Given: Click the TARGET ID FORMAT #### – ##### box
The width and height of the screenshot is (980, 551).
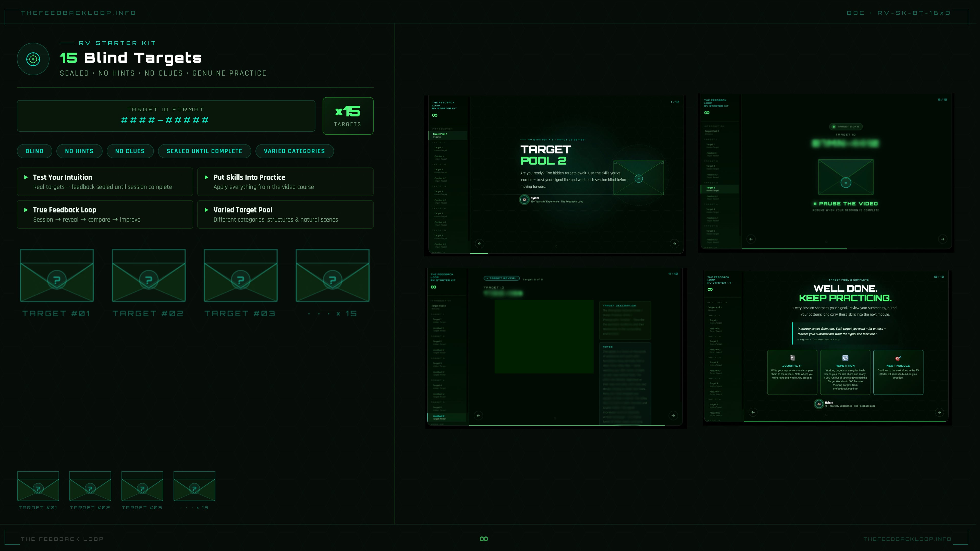Looking at the screenshot, I should pos(166,116).
